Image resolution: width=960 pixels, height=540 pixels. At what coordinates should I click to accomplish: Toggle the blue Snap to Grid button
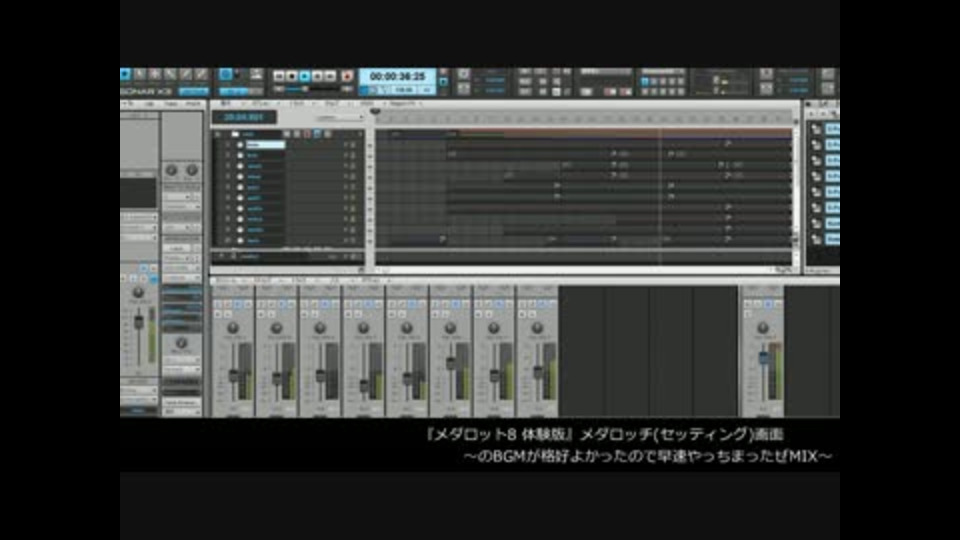[225, 75]
